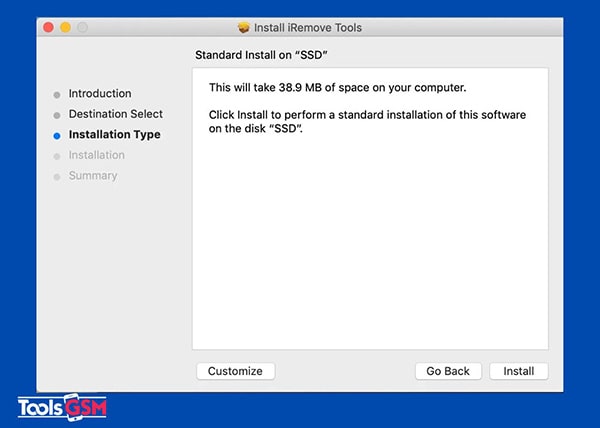
Task: Close the installer with the red button
Action: (49, 28)
